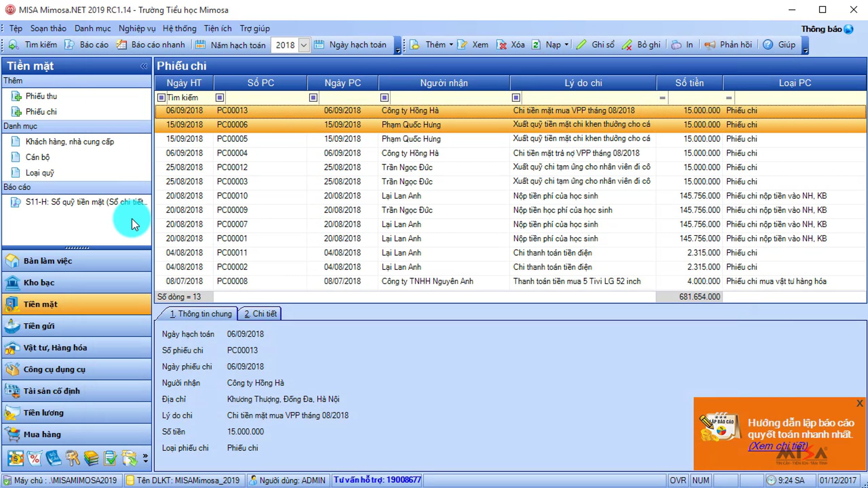Click the Lý do chi filter input field
This screenshot has width=868, height=488.
click(589, 98)
